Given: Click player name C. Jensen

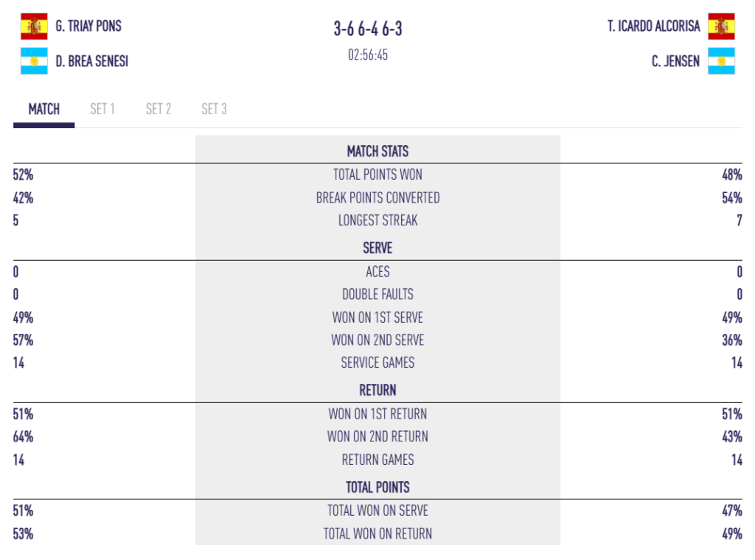Looking at the screenshot, I should pos(675,61).
